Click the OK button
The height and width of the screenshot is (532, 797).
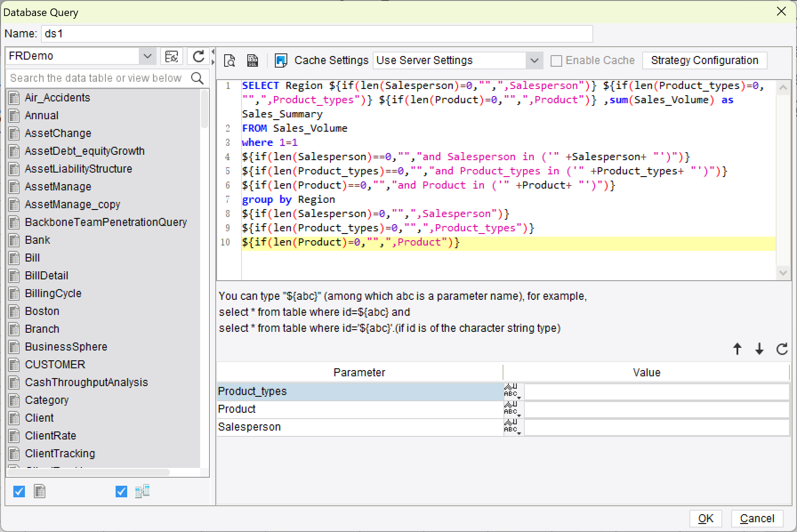tap(705, 519)
